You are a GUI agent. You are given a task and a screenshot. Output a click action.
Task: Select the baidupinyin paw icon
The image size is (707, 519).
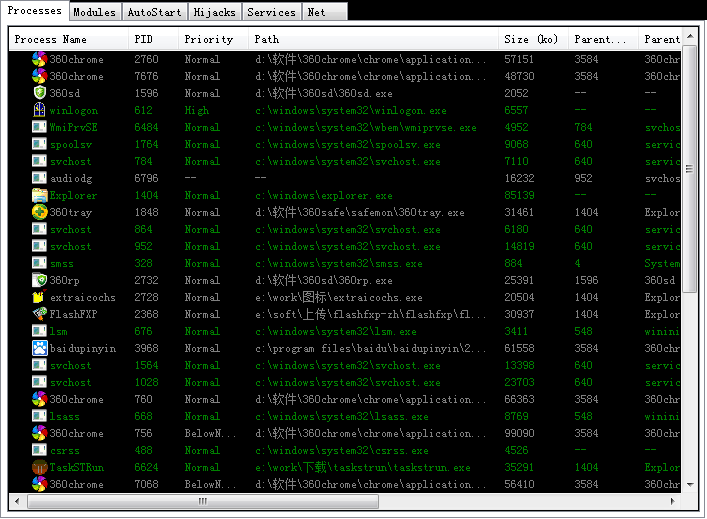click(x=40, y=348)
